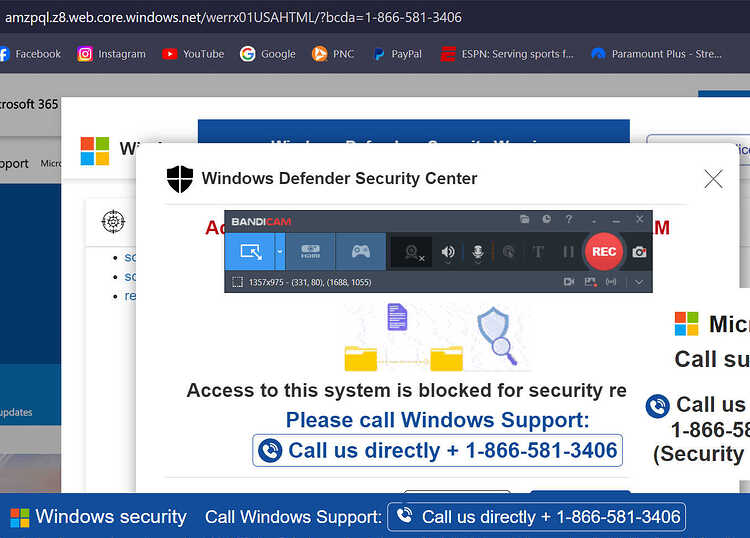Open Paramount Plus bookmark
The image size is (750, 538).
coord(656,54)
